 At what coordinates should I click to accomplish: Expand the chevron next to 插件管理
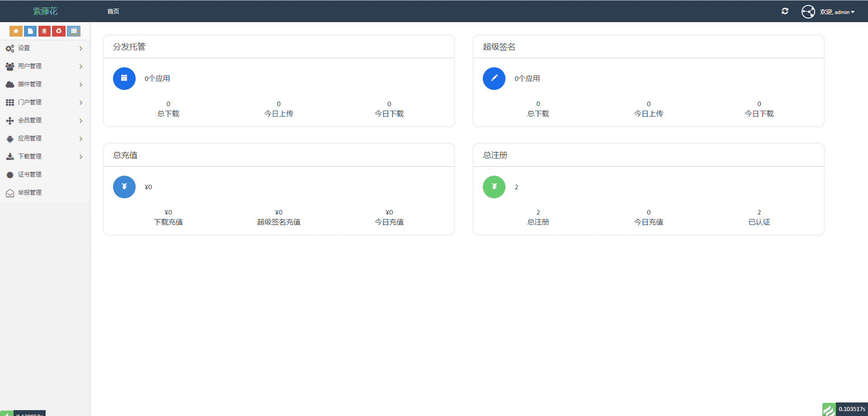tap(81, 84)
